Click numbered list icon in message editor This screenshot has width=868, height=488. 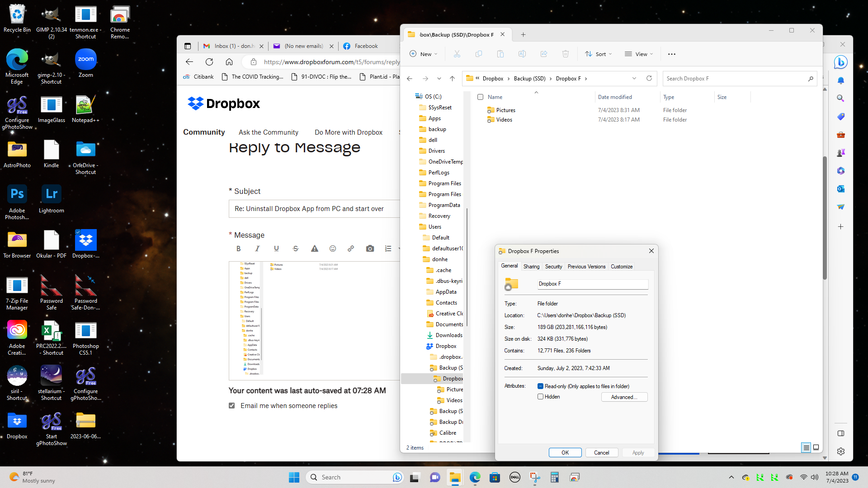coord(388,249)
